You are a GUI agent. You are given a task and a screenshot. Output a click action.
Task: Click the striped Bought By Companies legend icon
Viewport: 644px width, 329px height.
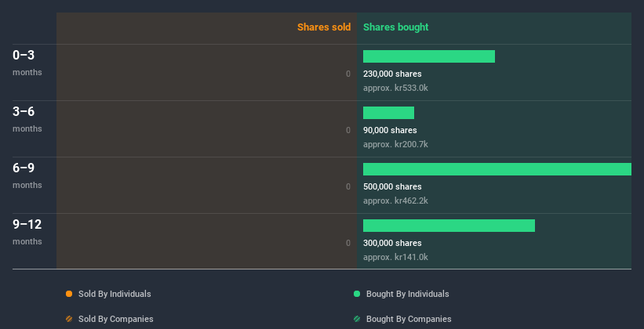click(357, 319)
